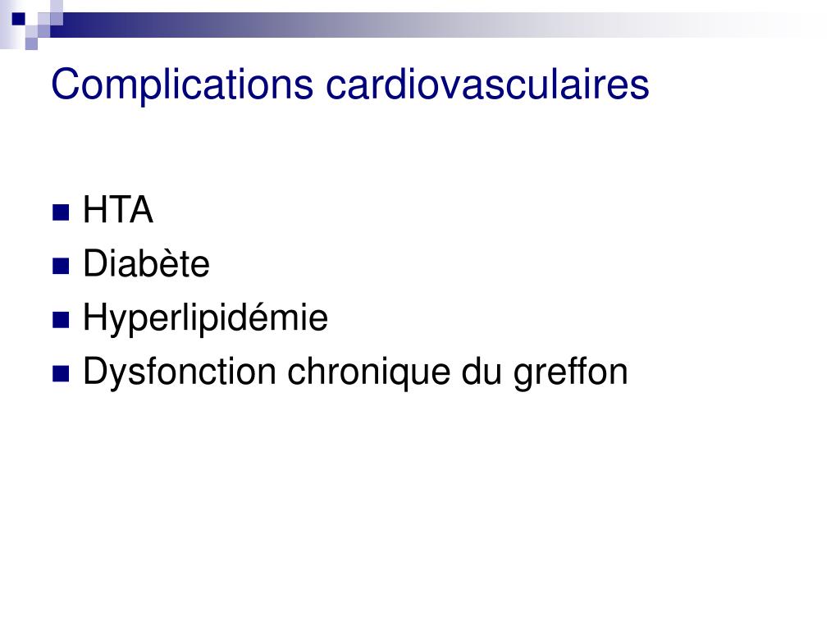Select the bullet marker before Dysfonction chronique
Image resolution: width=840 pixels, height=630 pixels.
(61, 373)
